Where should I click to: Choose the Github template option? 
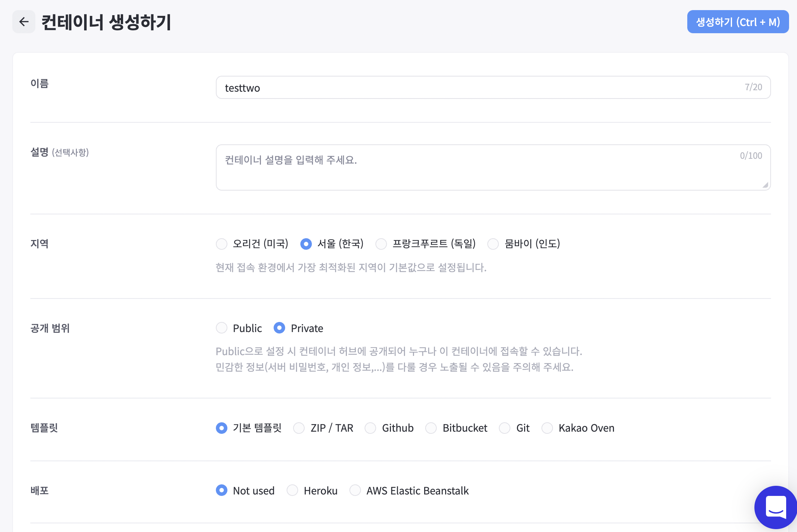(370, 428)
